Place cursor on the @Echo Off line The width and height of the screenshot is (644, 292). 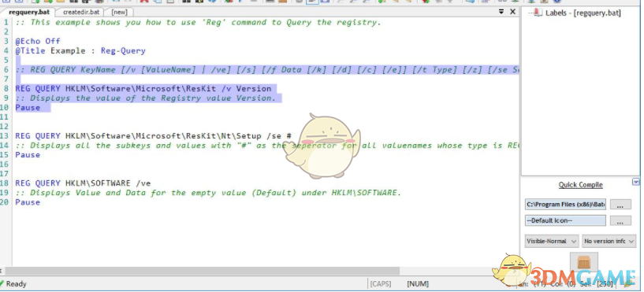click(x=38, y=41)
